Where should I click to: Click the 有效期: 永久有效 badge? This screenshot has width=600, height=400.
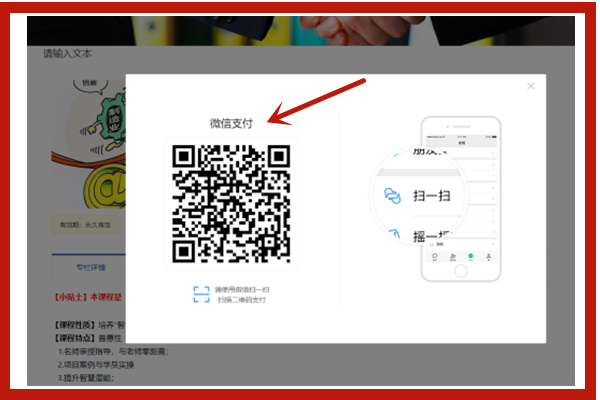[85, 225]
